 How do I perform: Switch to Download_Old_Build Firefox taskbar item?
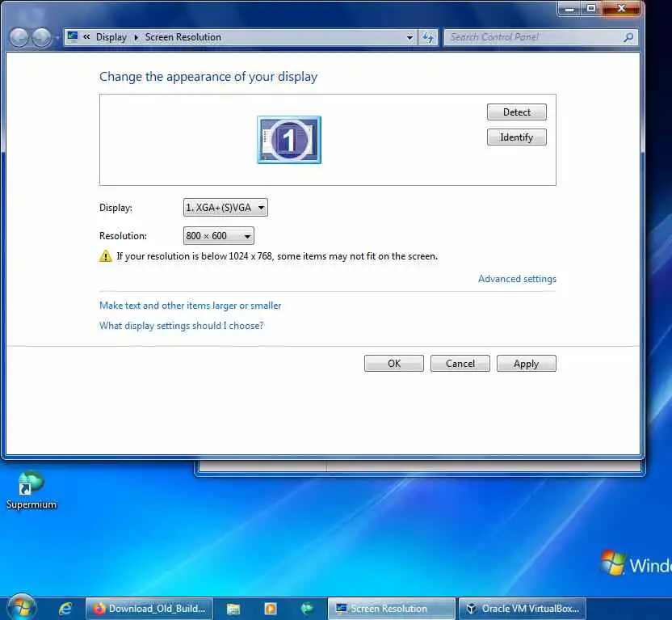click(x=149, y=609)
